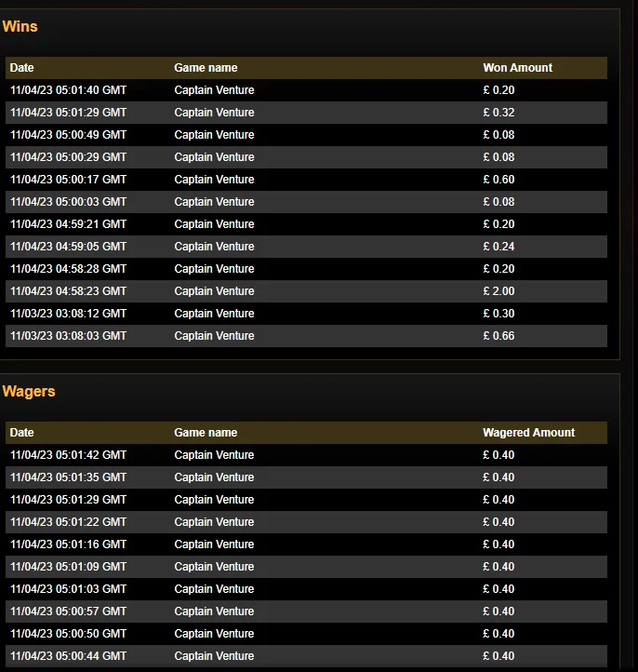Click wager date 11/04/23 05:01:16 GMT
The width and height of the screenshot is (638, 672).
69,544
